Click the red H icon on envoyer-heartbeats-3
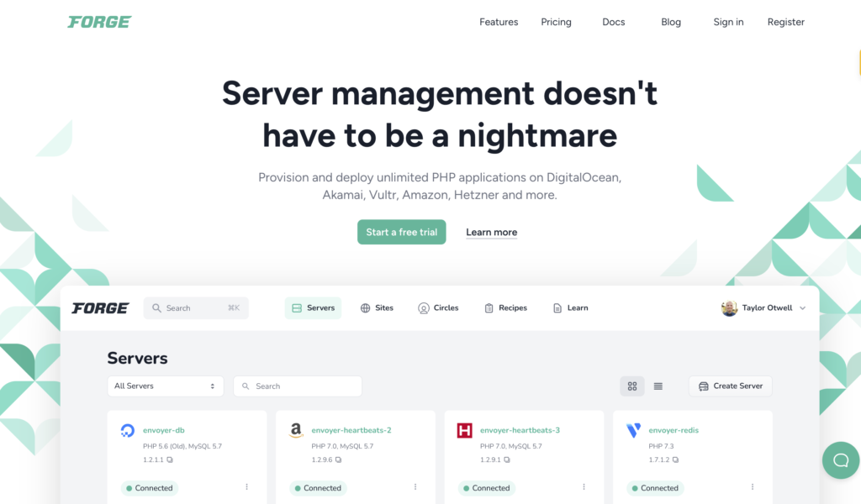This screenshot has width=861, height=504. coord(464,429)
